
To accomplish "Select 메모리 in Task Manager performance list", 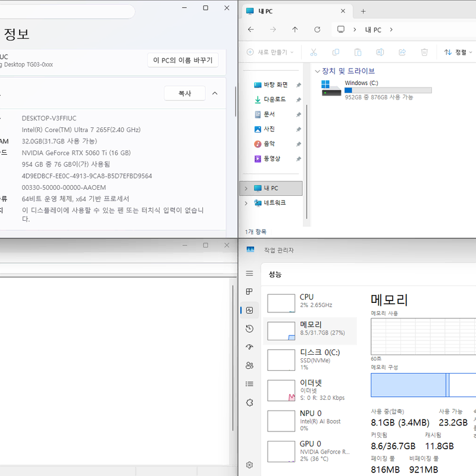I will 310,331.
